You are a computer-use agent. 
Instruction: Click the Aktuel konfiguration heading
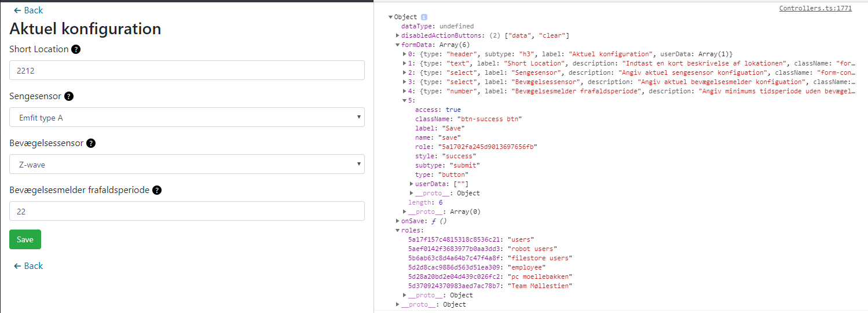click(x=85, y=29)
